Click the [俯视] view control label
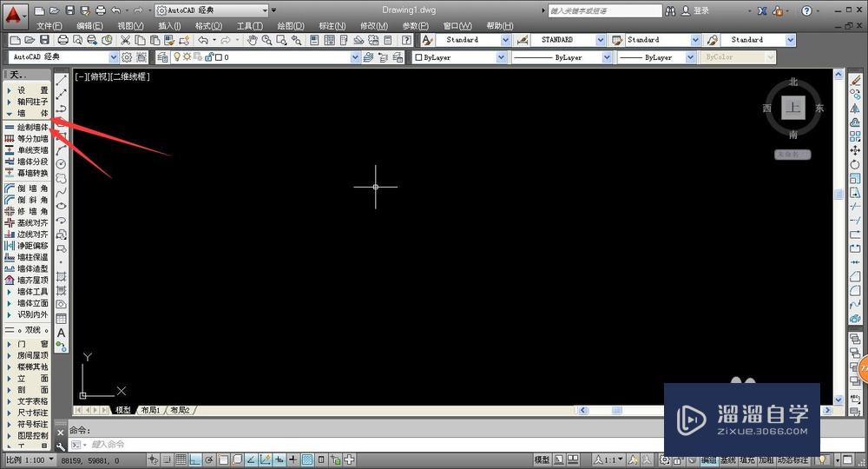The image size is (868, 469). tap(99, 76)
